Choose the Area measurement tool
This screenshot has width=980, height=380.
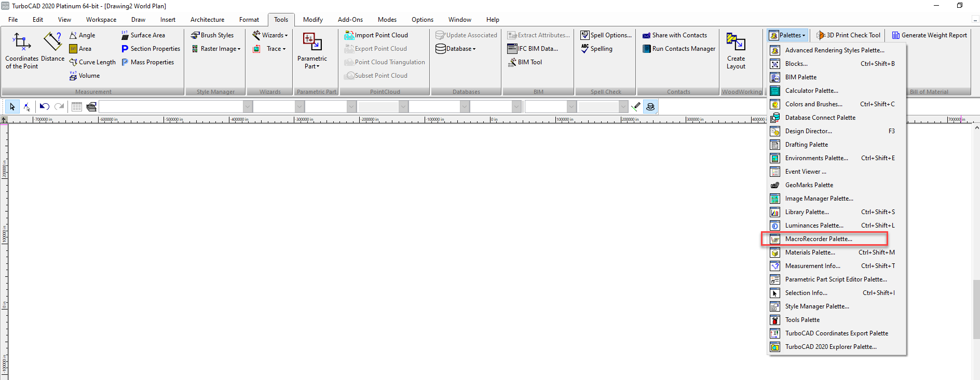click(x=80, y=49)
